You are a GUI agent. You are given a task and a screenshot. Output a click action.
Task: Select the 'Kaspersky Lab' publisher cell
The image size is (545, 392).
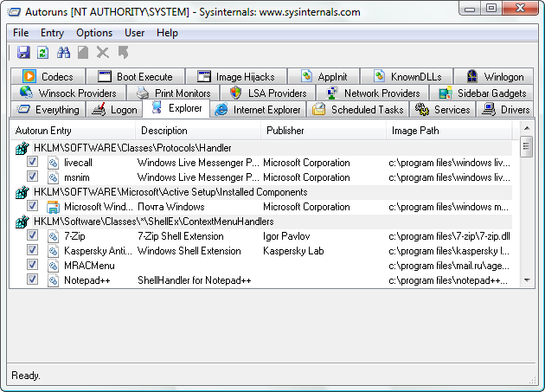click(293, 251)
